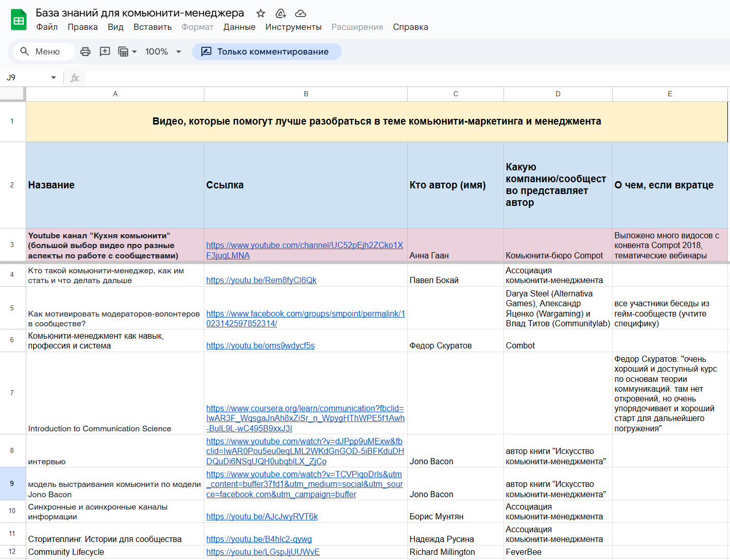The width and height of the screenshot is (730, 560).
Task: Select the cell Introduction to Communication Science
Action: [115, 393]
